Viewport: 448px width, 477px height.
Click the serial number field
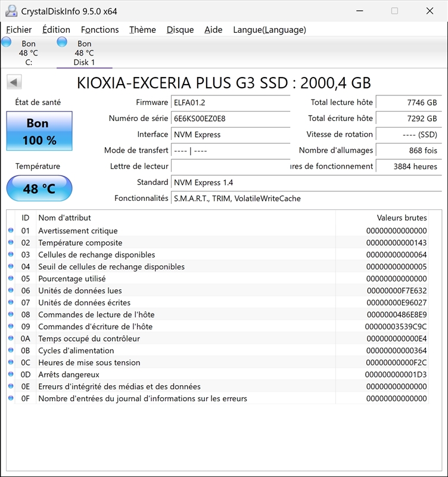pos(231,118)
